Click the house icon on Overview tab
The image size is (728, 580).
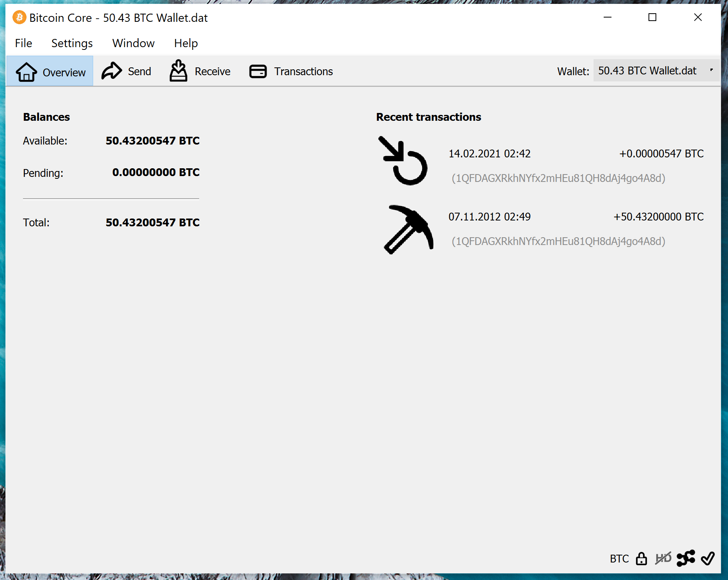pos(26,72)
